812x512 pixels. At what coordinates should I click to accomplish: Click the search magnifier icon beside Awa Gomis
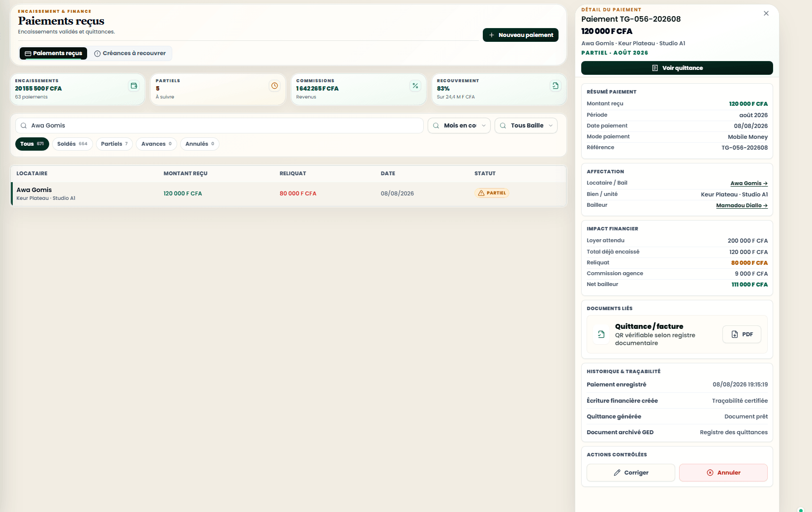coord(24,126)
